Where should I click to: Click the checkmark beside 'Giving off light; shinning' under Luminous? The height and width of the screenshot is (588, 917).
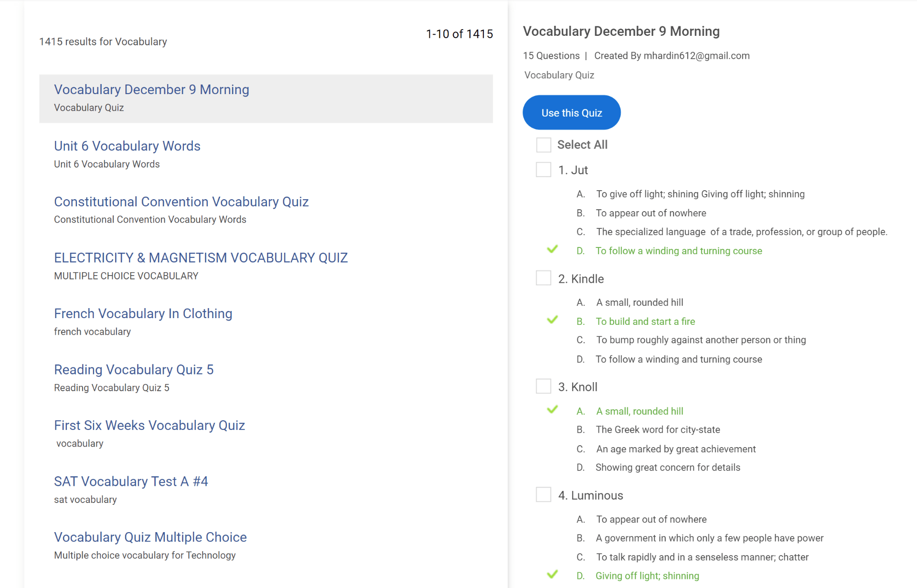(x=552, y=574)
